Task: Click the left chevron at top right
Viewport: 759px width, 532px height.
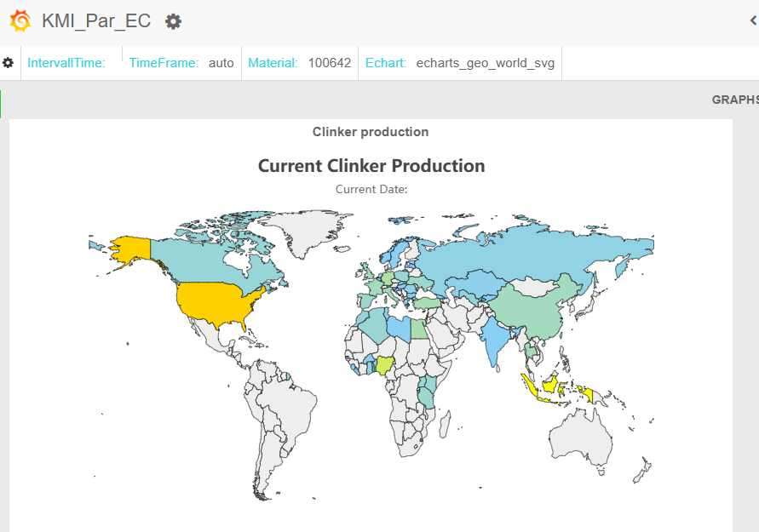Action: (x=752, y=21)
